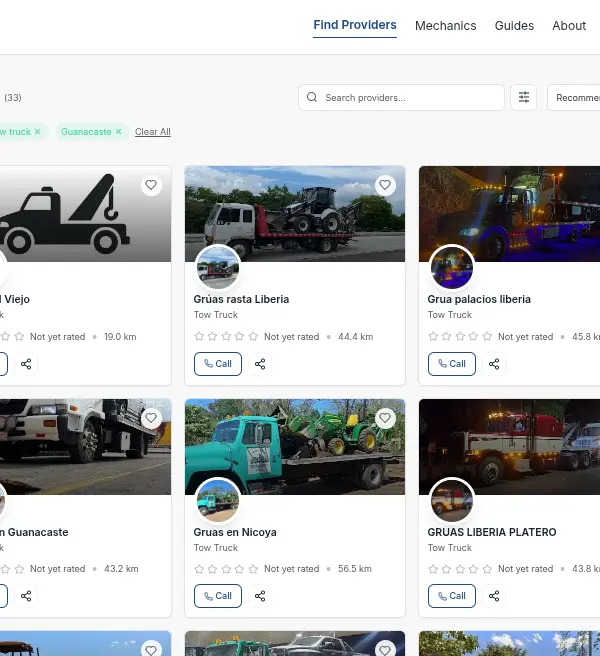
Task: Open Gruas en Nicoya title
Action: click(235, 532)
